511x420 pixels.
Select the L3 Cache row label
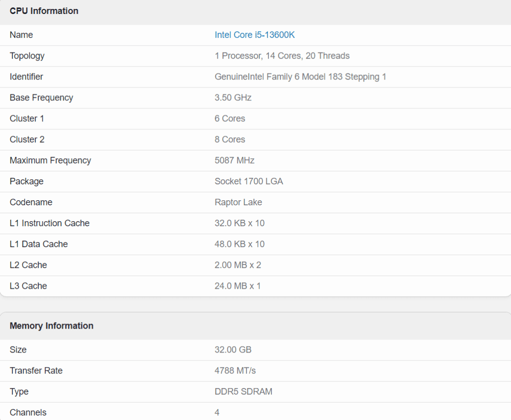[28, 287]
